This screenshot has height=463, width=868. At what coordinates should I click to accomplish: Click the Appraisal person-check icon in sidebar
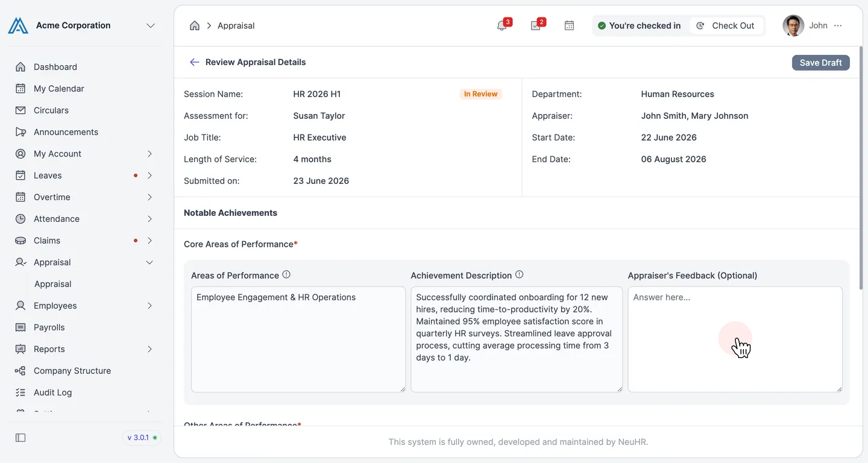tap(20, 262)
